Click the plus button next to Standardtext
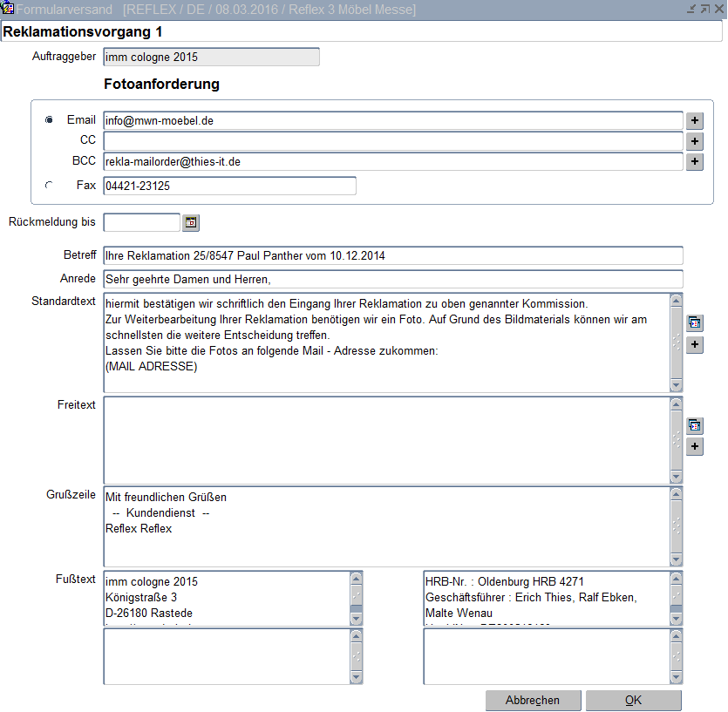Screen dimensions: 728x712 coord(695,345)
